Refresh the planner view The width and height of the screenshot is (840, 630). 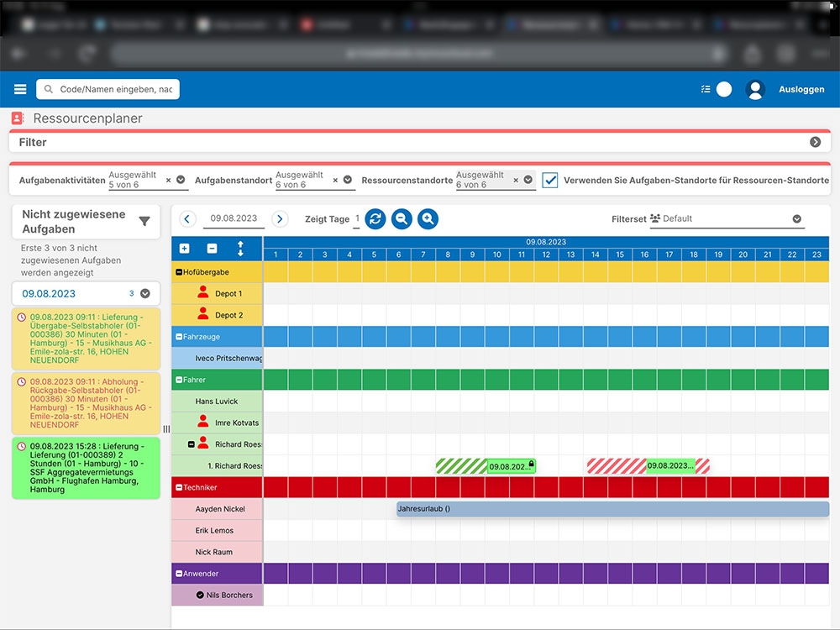375,218
